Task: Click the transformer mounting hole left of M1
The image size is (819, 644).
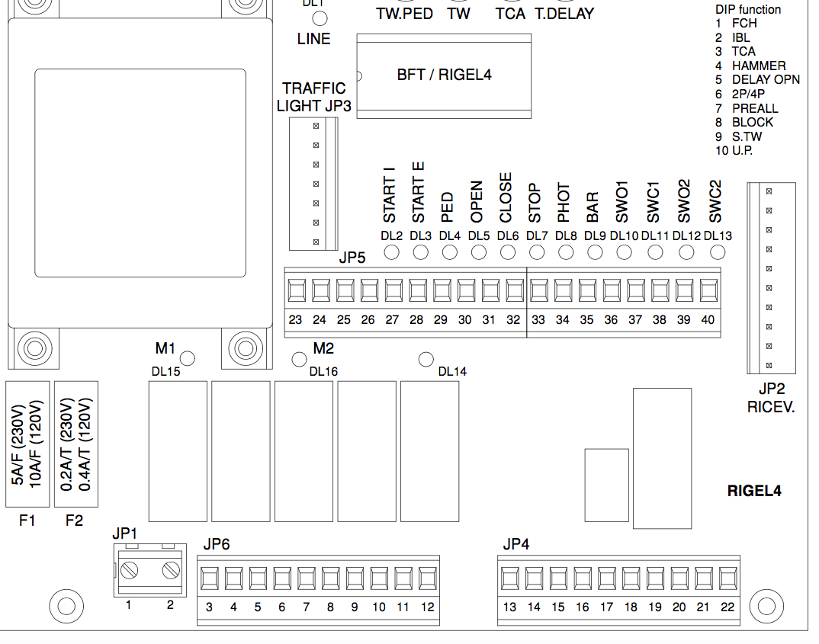Action: tap(35, 348)
